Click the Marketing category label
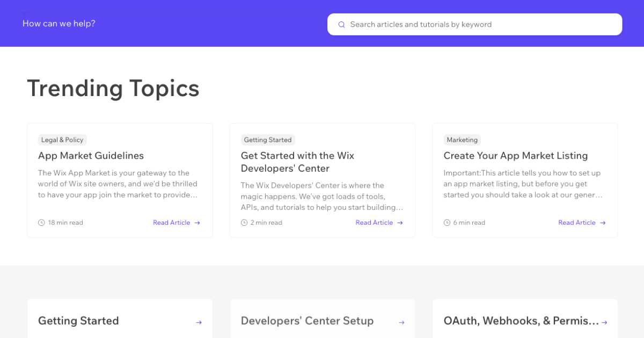The height and width of the screenshot is (338, 644). (x=462, y=139)
